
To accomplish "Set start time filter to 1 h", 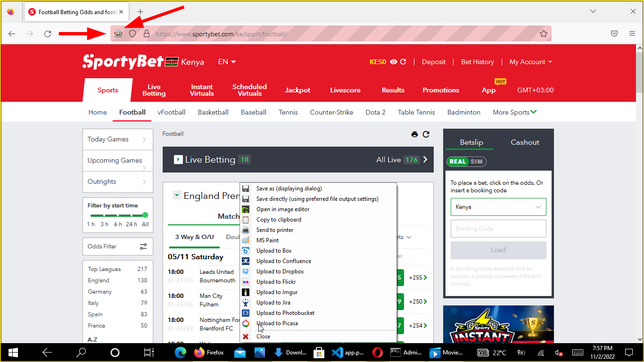I will [x=91, y=224].
